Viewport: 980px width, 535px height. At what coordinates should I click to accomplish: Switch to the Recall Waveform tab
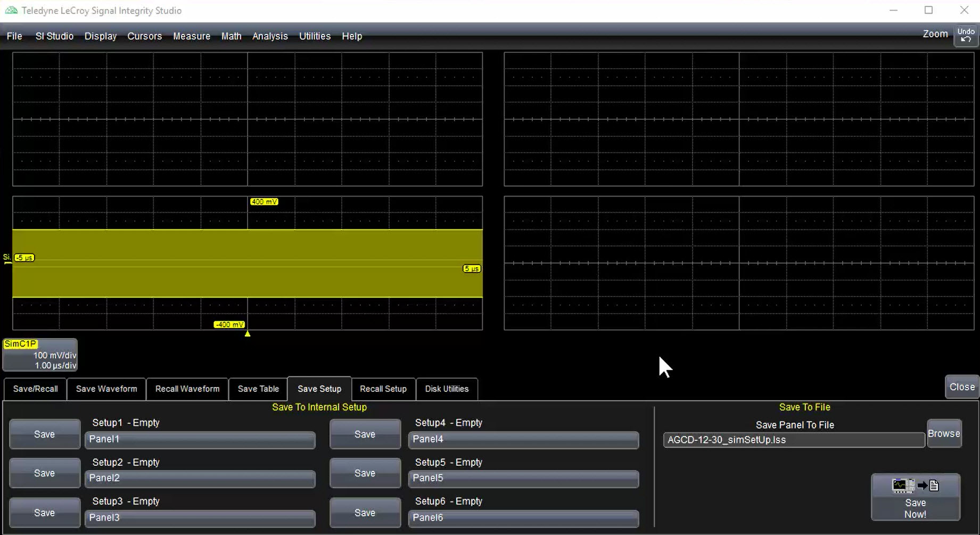tap(187, 389)
